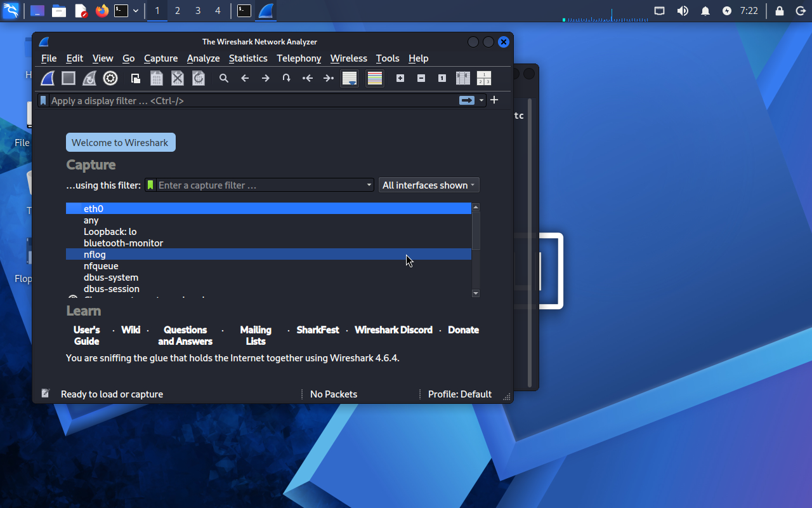Click the Find packet magnifier icon
The width and height of the screenshot is (812, 508).
click(224, 78)
